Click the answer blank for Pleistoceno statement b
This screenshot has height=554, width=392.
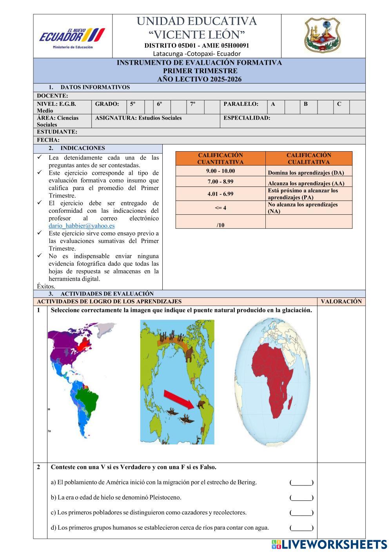tap(301, 498)
